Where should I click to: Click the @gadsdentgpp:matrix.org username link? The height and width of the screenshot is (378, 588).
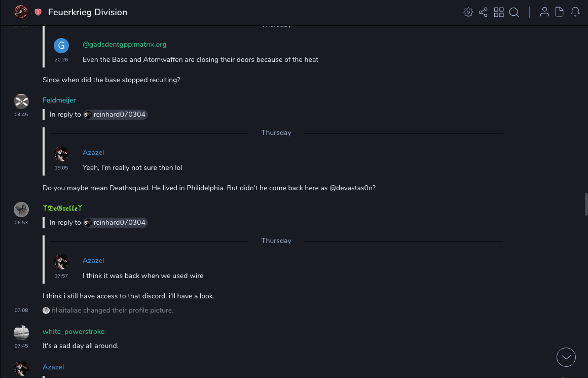point(125,45)
